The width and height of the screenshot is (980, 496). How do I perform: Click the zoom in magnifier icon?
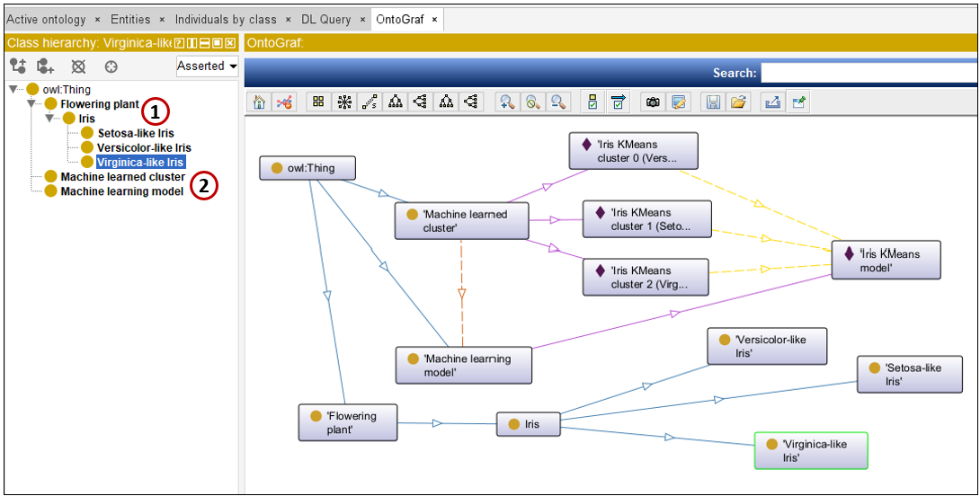(x=507, y=102)
